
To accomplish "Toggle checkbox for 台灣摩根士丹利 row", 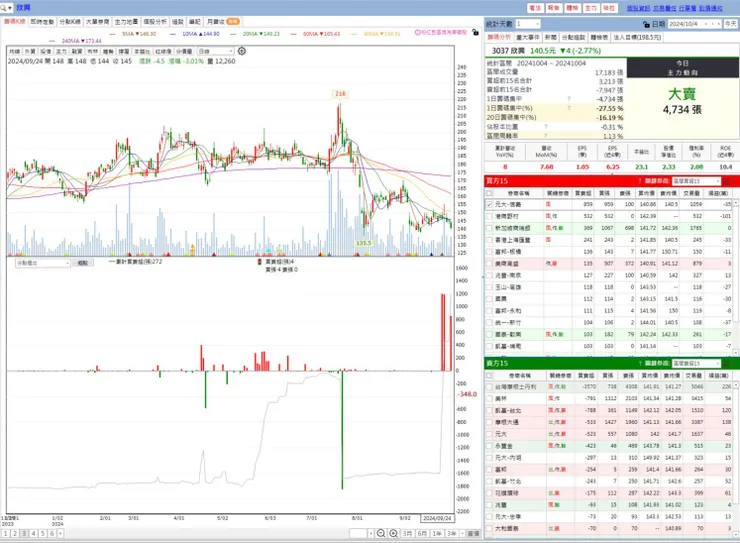I will [x=489, y=387].
